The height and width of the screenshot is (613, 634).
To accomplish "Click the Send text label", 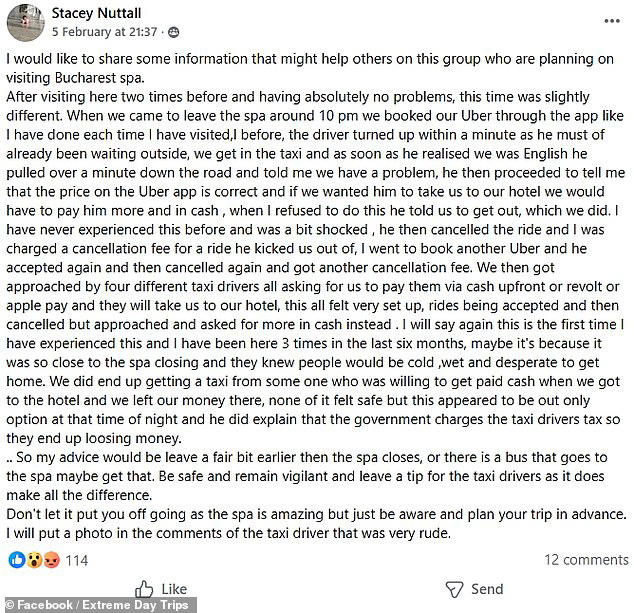I will 487,589.
